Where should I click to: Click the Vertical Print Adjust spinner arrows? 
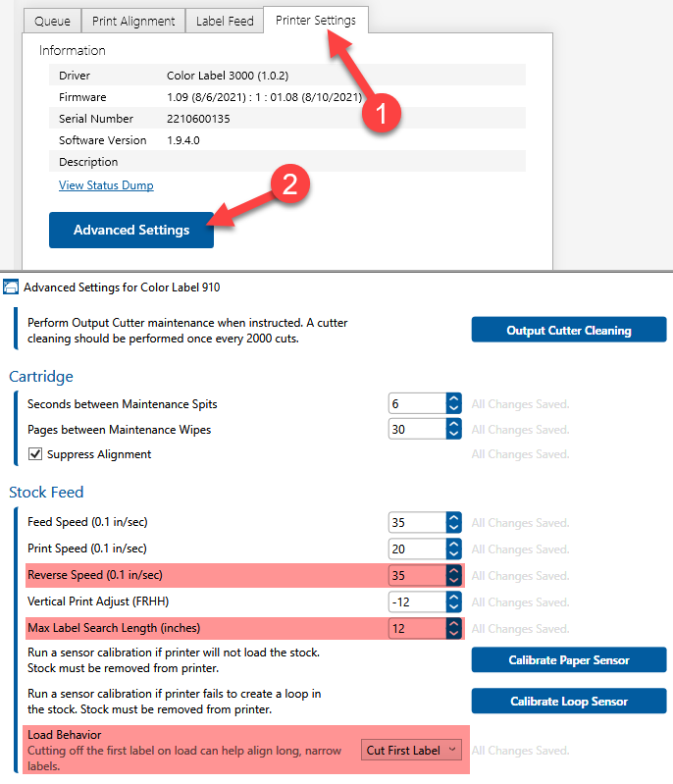(453, 601)
